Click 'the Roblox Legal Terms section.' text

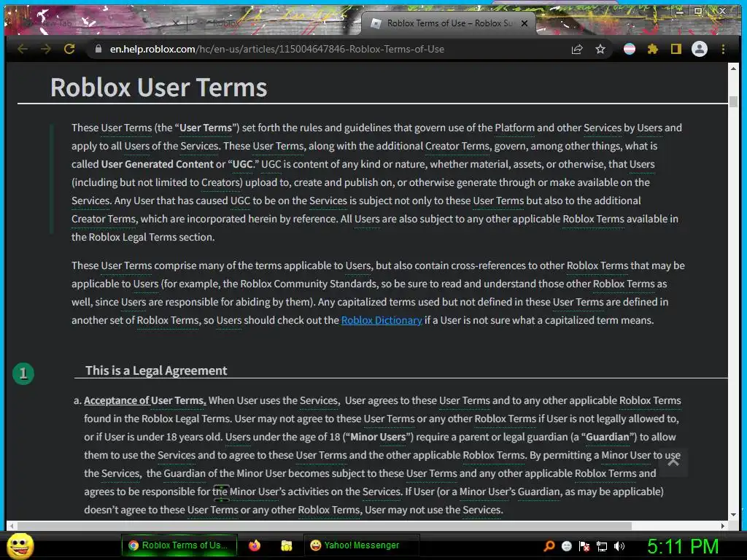tap(143, 237)
